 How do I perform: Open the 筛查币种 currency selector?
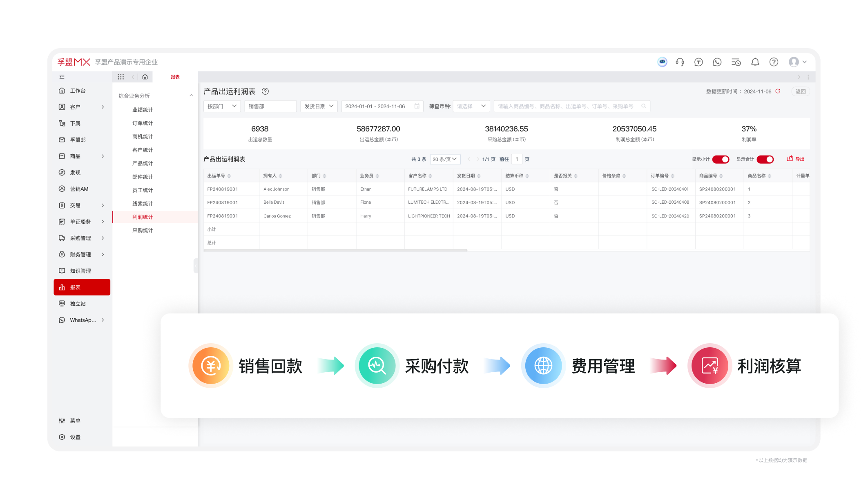click(471, 106)
